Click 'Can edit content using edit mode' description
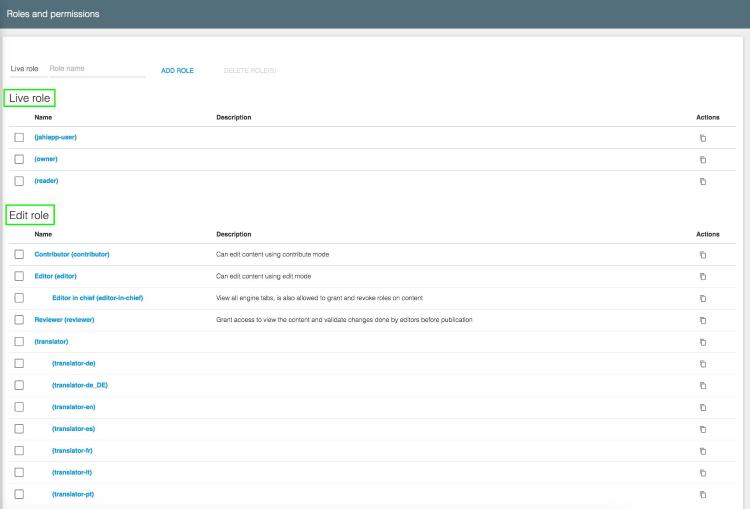Image resolution: width=750 pixels, height=509 pixels. coord(264,277)
